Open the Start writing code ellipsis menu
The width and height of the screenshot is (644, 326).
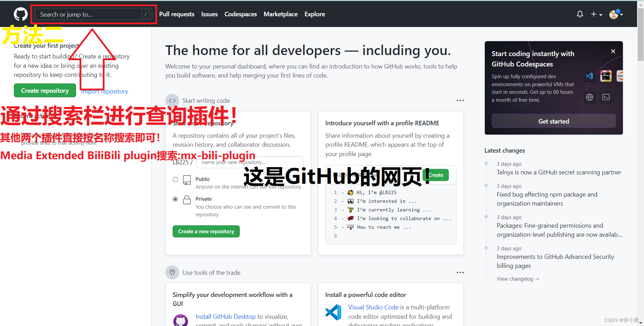pos(460,100)
